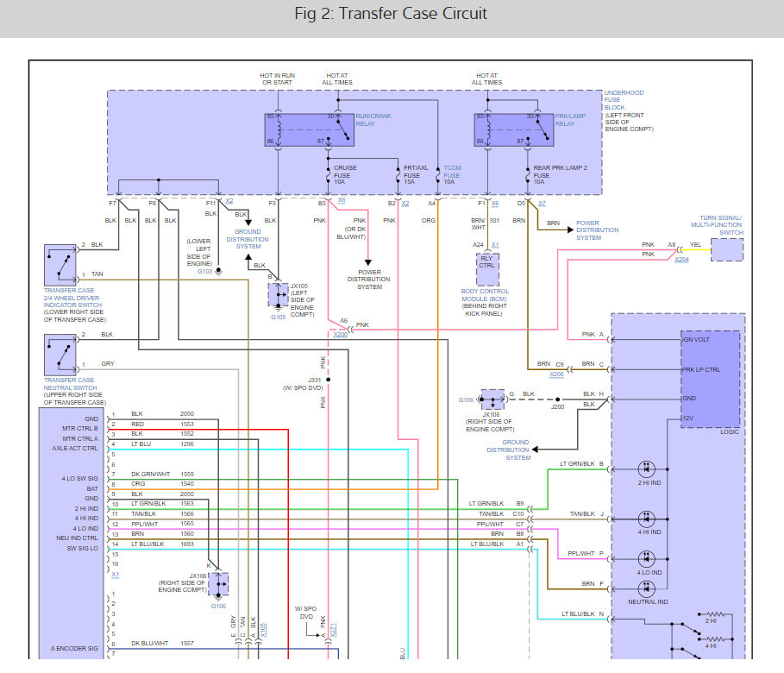Click the 'IGN VOLT' logic label

tap(696, 340)
